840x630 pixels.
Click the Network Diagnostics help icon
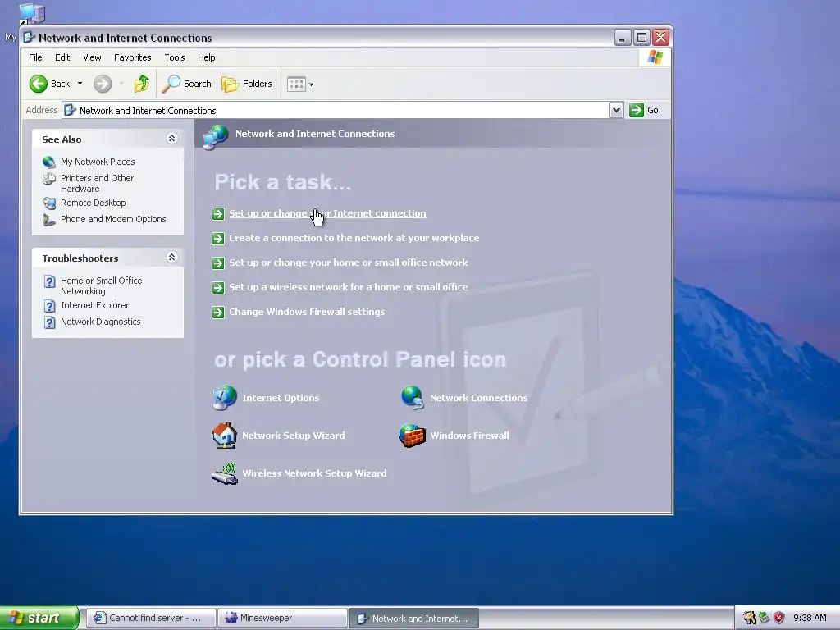[x=49, y=322]
